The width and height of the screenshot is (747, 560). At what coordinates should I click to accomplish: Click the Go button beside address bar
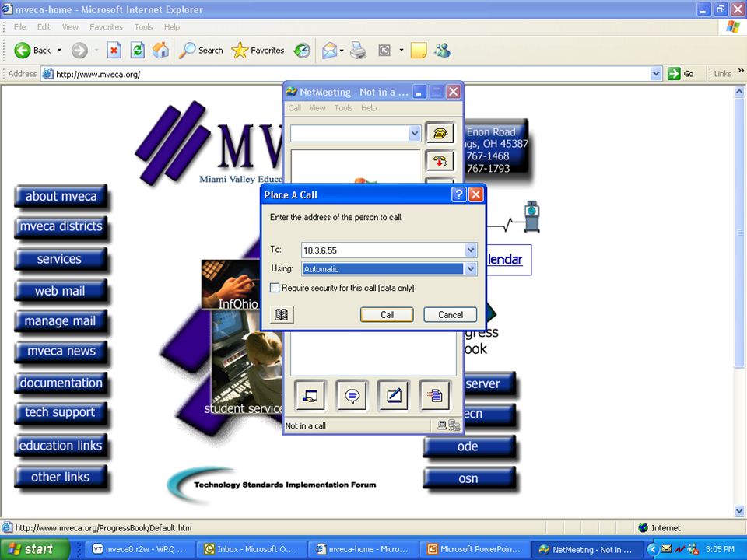pyautogui.click(x=680, y=74)
